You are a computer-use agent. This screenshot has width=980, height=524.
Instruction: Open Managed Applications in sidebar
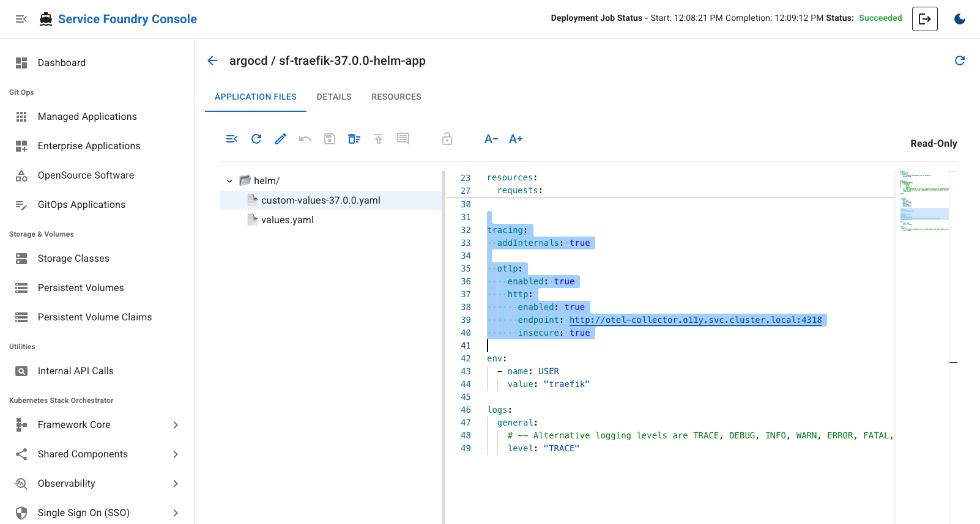click(x=87, y=117)
